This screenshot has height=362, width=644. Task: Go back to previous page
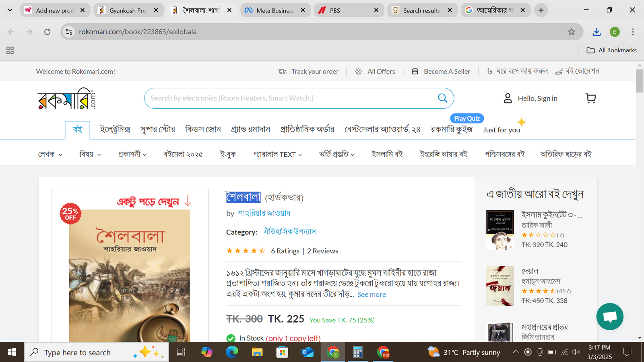click(11, 32)
